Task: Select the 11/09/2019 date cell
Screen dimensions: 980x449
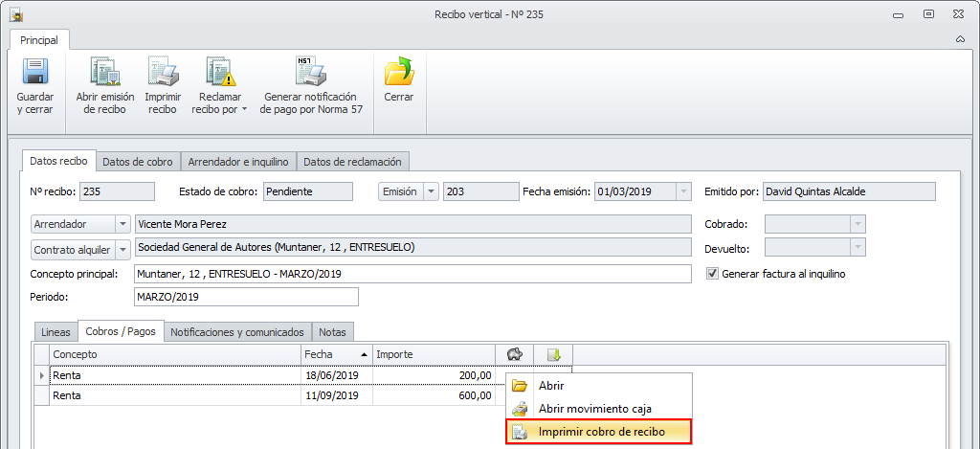Action: click(336, 395)
